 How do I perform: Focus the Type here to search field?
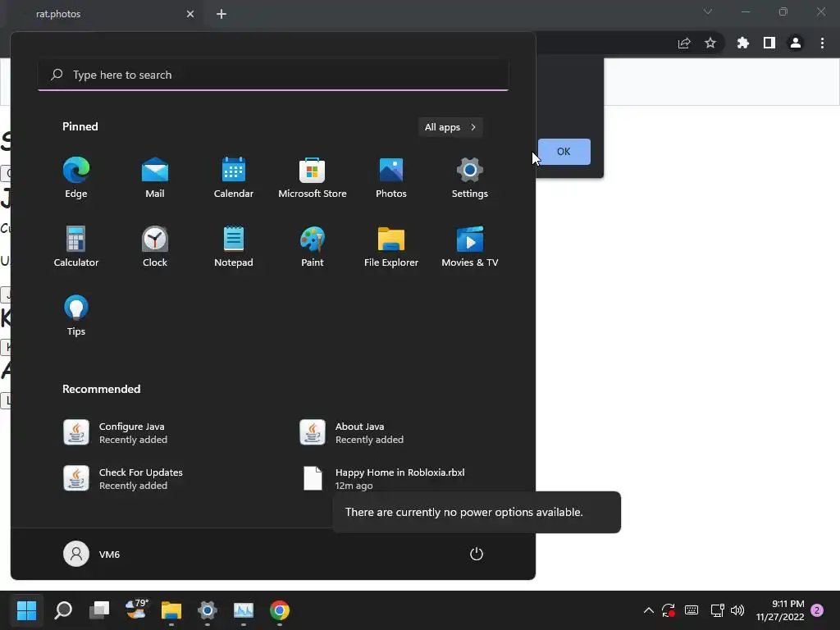click(273, 75)
